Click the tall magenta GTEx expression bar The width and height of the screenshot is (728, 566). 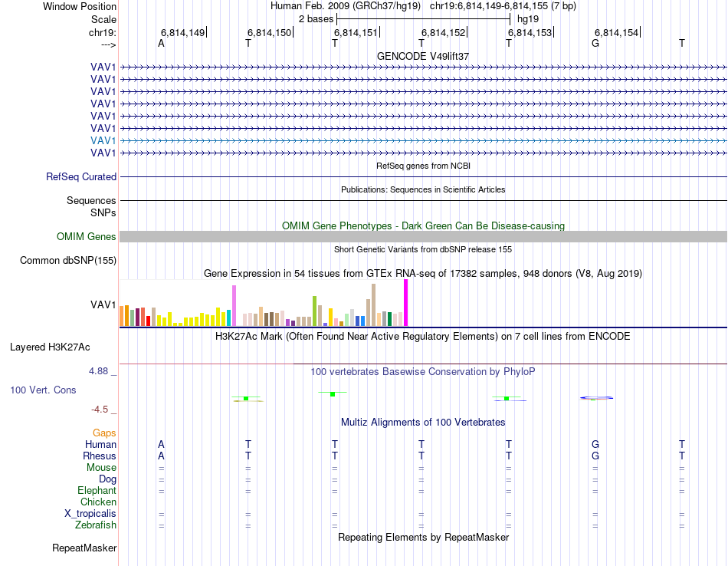pyautogui.click(x=406, y=302)
